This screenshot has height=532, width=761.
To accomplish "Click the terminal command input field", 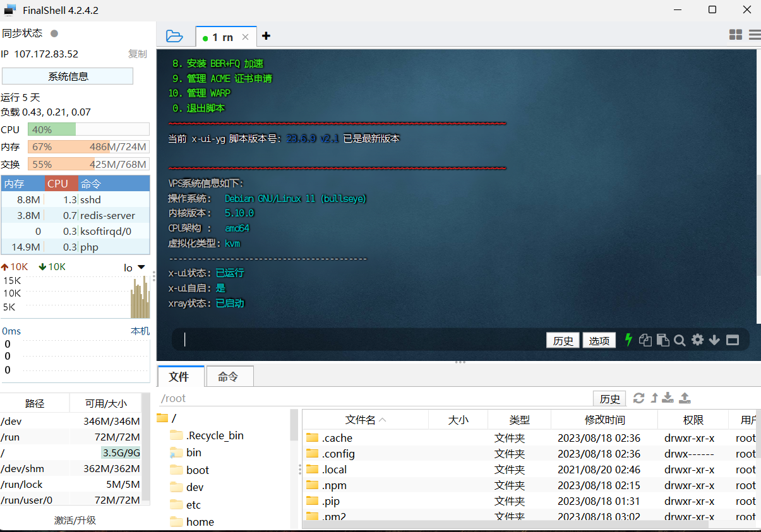I will pyautogui.click(x=360, y=340).
